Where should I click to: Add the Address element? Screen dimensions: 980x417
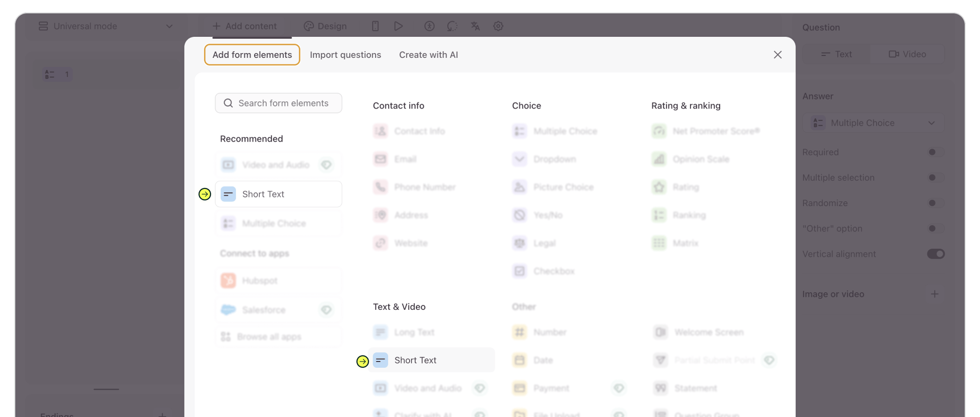(x=401, y=215)
